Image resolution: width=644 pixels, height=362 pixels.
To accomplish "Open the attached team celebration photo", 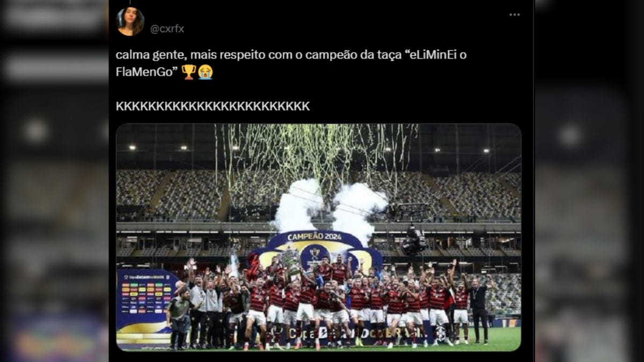I will coord(319,237).
